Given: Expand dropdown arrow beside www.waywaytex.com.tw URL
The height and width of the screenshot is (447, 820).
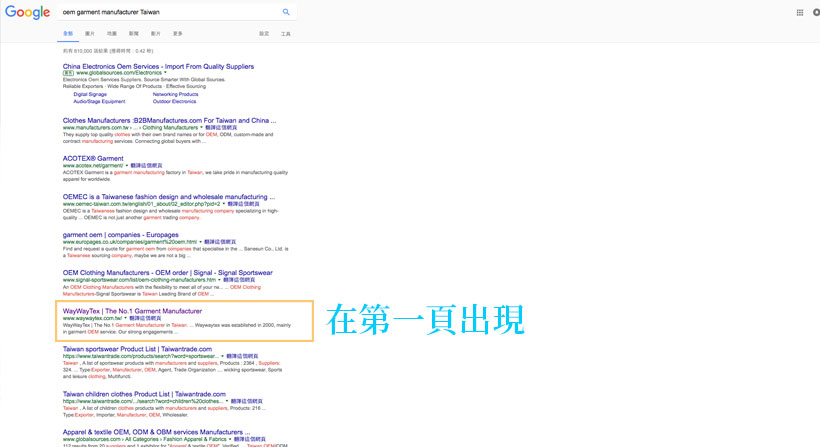Looking at the screenshot, I should (x=126, y=318).
